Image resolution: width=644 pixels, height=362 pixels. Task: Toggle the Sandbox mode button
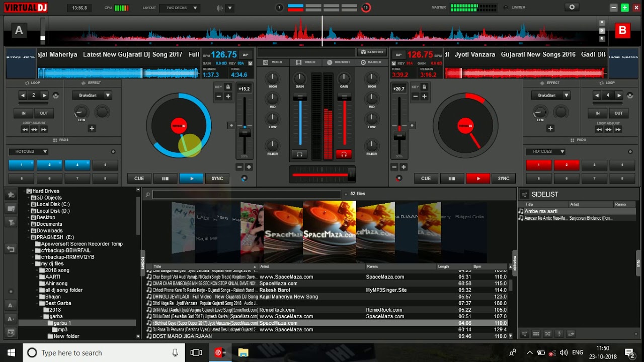pyautogui.click(x=371, y=52)
